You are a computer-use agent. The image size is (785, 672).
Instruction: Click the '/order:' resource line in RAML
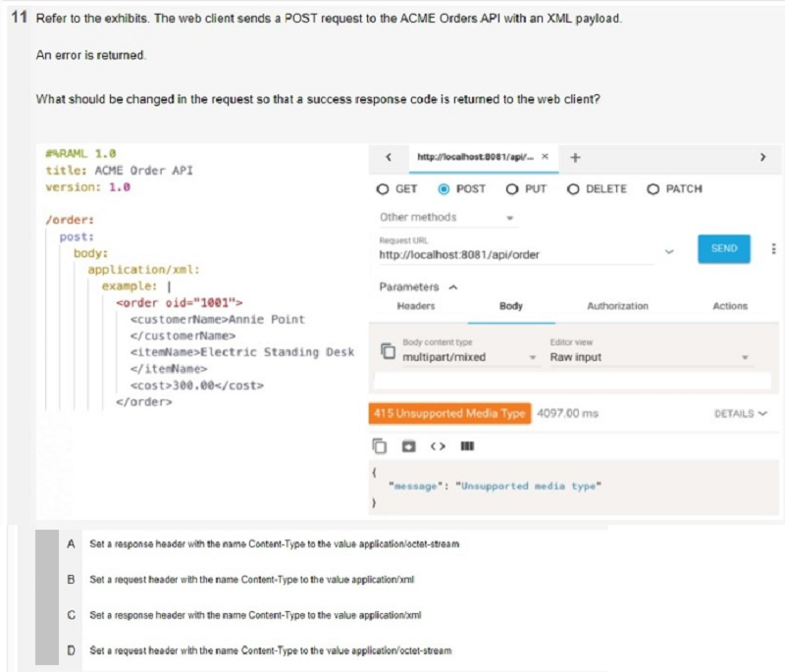[x=70, y=220]
